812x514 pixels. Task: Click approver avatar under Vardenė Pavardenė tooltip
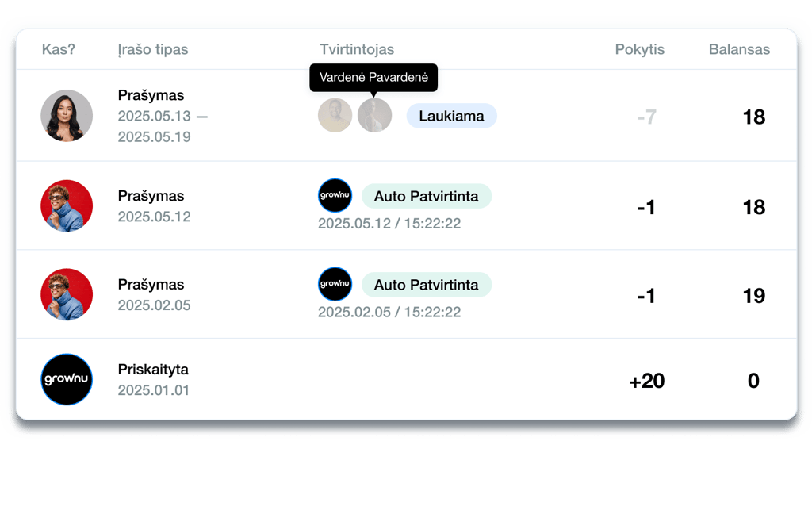coord(374,116)
